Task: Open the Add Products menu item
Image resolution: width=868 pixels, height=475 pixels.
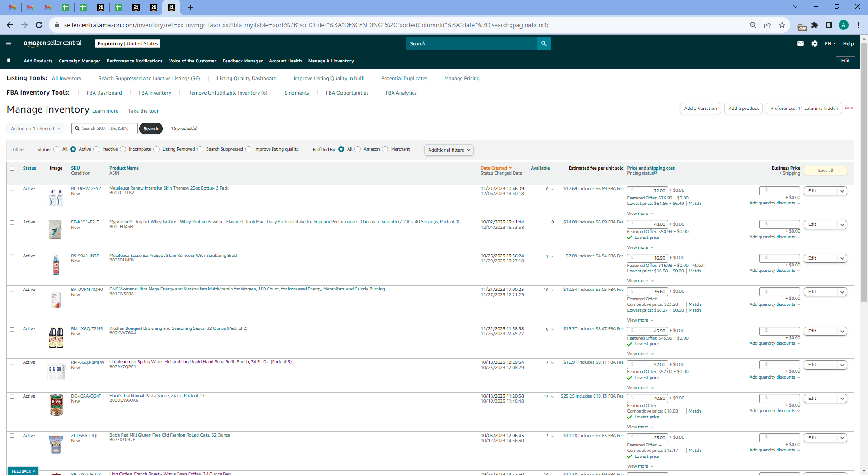Action: click(x=38, y=61)
